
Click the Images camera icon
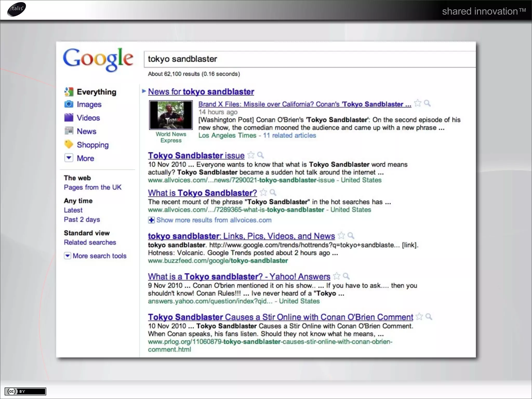tap(69, 104)
